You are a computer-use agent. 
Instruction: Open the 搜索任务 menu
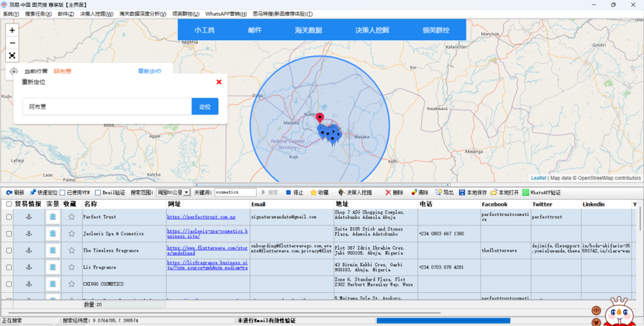tap(38, 14)
